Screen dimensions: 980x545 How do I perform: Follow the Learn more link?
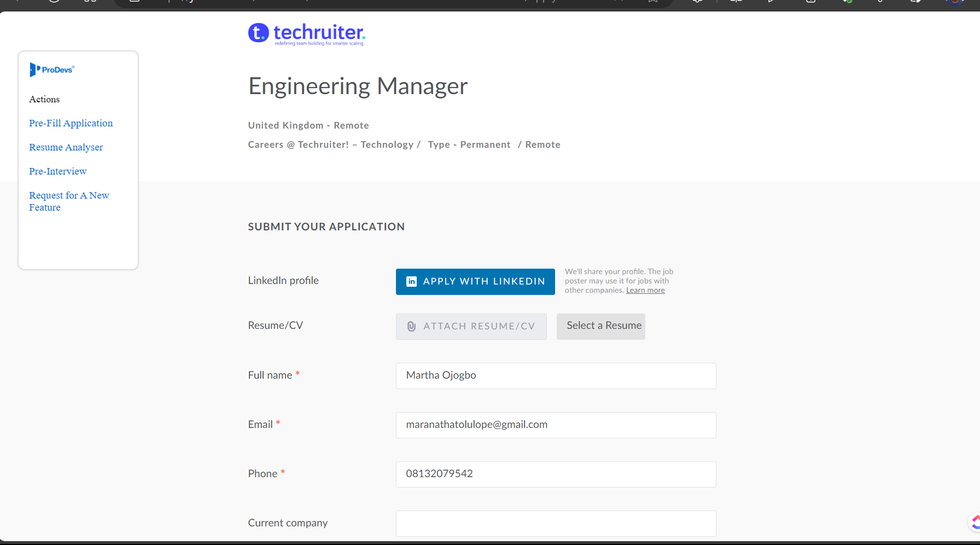pyautogui.click(x=645, y=291)
